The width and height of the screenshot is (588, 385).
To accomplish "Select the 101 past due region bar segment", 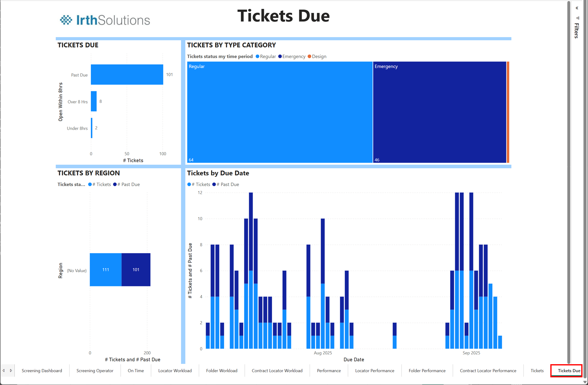I will tap(136, 270).
